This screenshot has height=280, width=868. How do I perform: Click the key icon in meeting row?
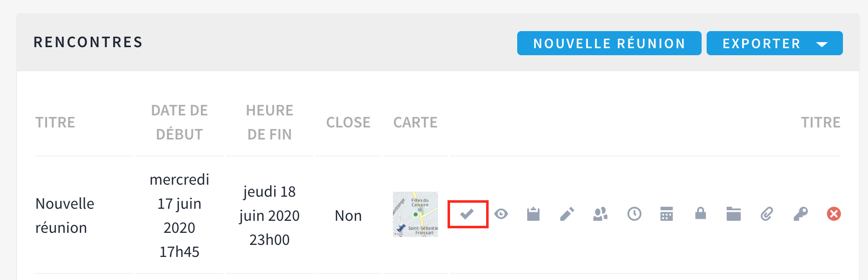click(x=800, y=214)
